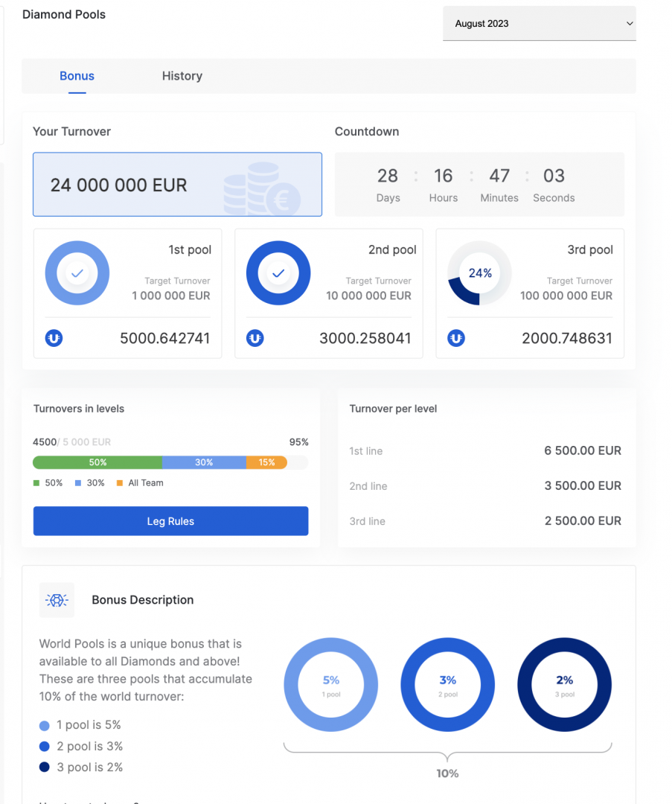
Task: Click the 2nd pool checkmark ring
Action: point(278,274)
